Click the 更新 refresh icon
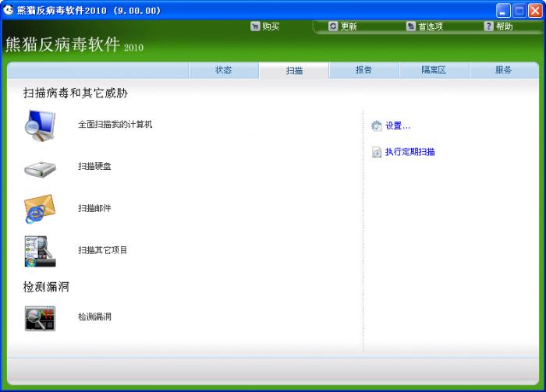Screen dimensions: 546x392 click(333, 26)
